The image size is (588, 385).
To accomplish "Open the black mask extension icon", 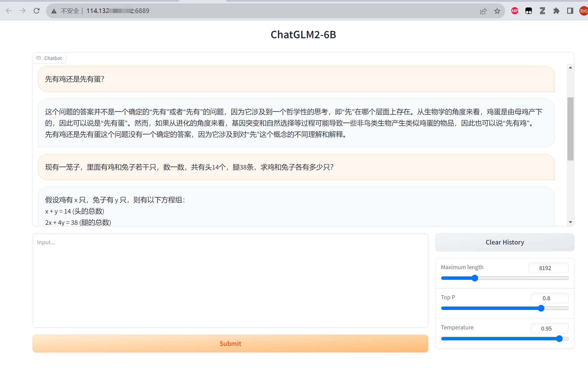I will pyautogui.click(x=528, y=11).
